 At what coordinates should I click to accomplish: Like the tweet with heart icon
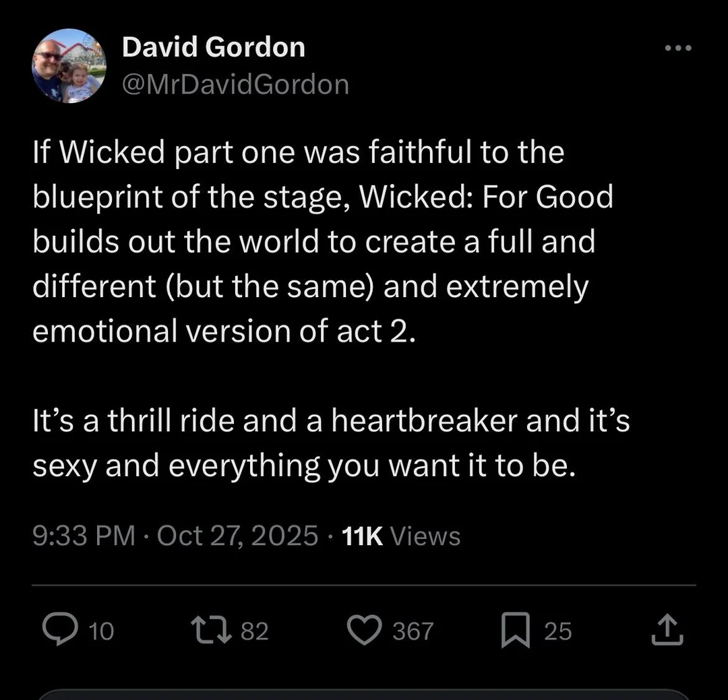click(365, 630)
